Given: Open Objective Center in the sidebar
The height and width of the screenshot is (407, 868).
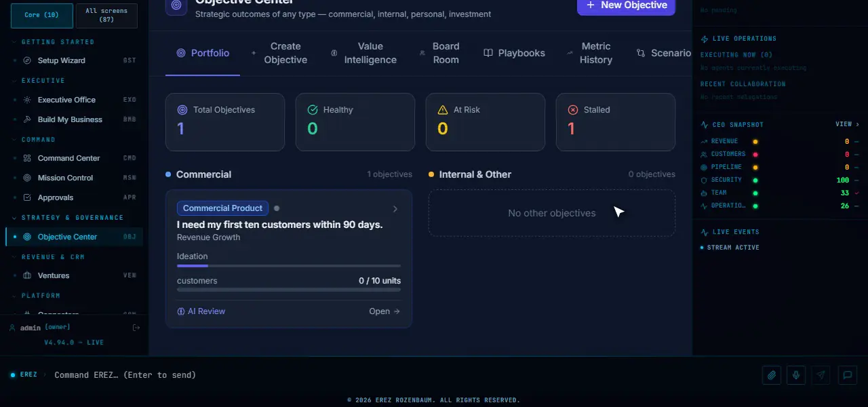Looking at the screenshot, I should click(74, 237).
